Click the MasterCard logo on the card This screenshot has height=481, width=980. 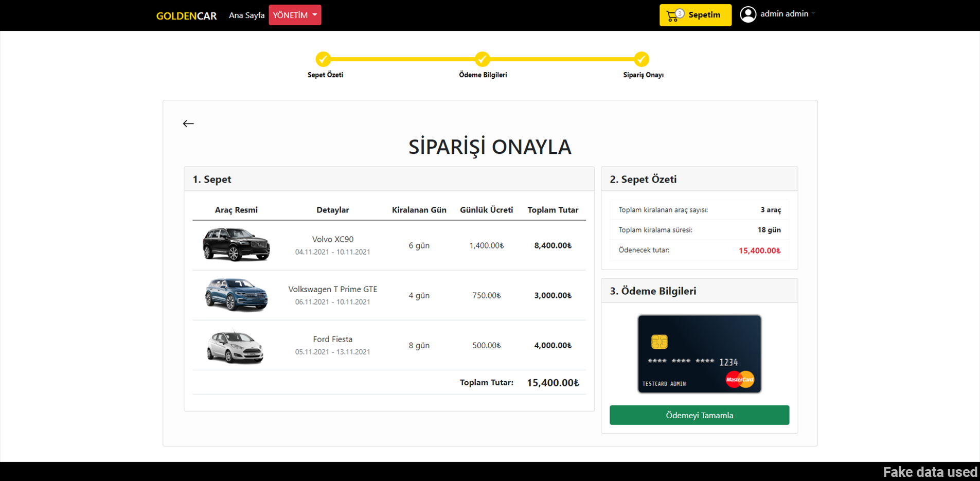point(740,380)
